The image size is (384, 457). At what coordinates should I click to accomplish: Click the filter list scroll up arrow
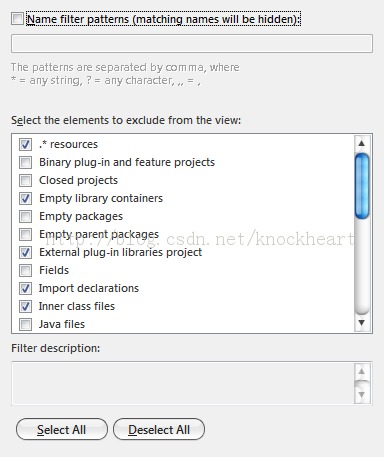(362, 144)
